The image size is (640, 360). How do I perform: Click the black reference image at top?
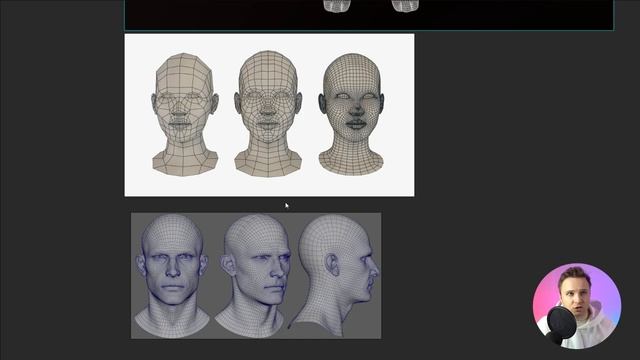369,15
